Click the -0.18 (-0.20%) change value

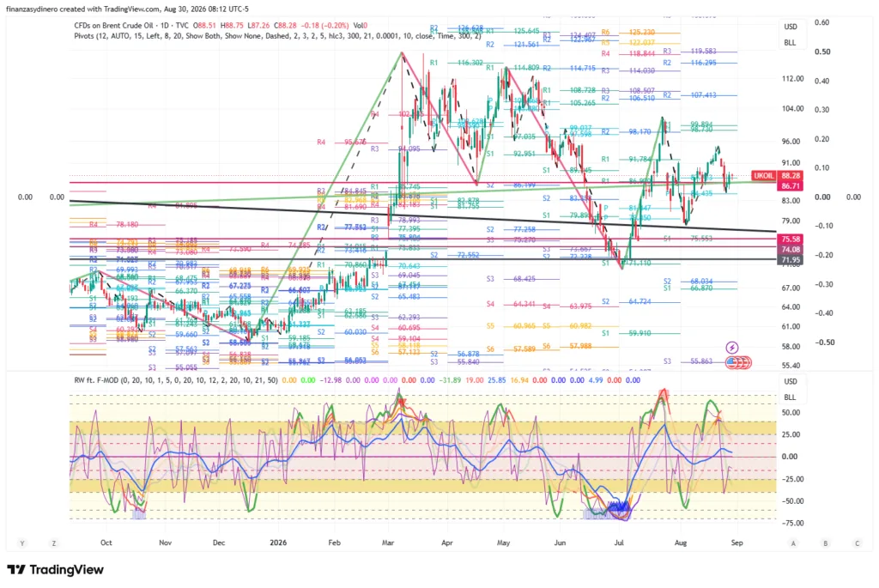[x=325, y=25]
